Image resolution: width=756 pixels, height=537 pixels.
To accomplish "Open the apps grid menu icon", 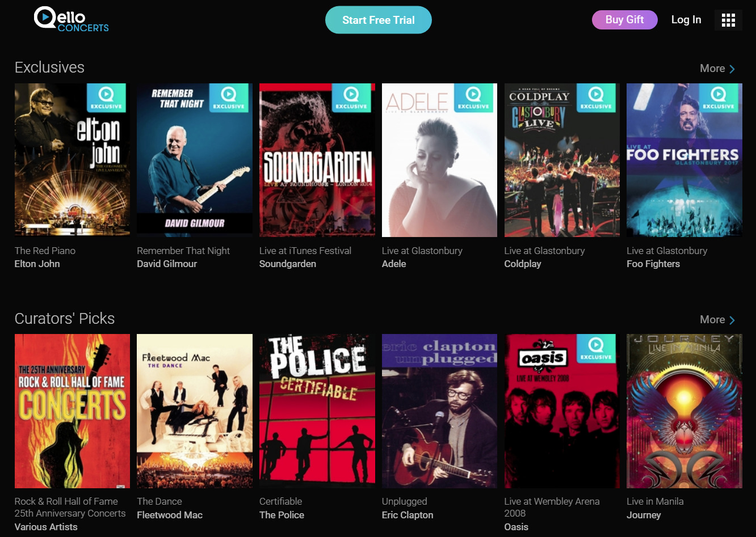I will point(728,20).
